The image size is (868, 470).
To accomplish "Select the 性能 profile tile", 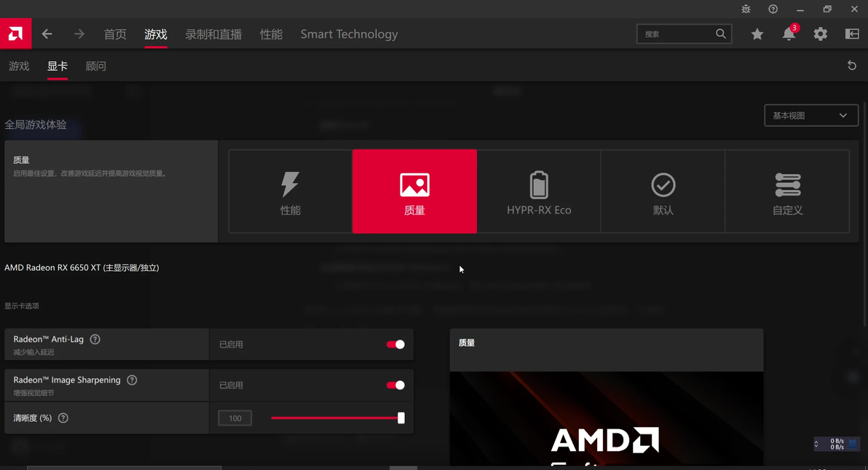I will tap(291, 191).
